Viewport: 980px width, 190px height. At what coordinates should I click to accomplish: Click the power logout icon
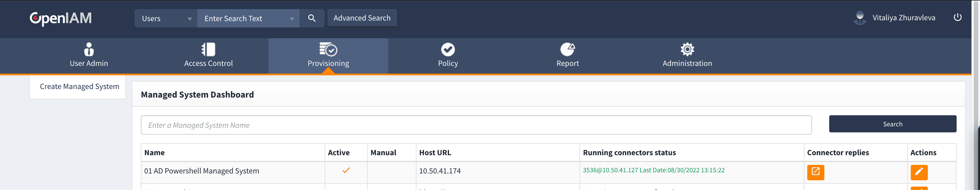[957, 17]
